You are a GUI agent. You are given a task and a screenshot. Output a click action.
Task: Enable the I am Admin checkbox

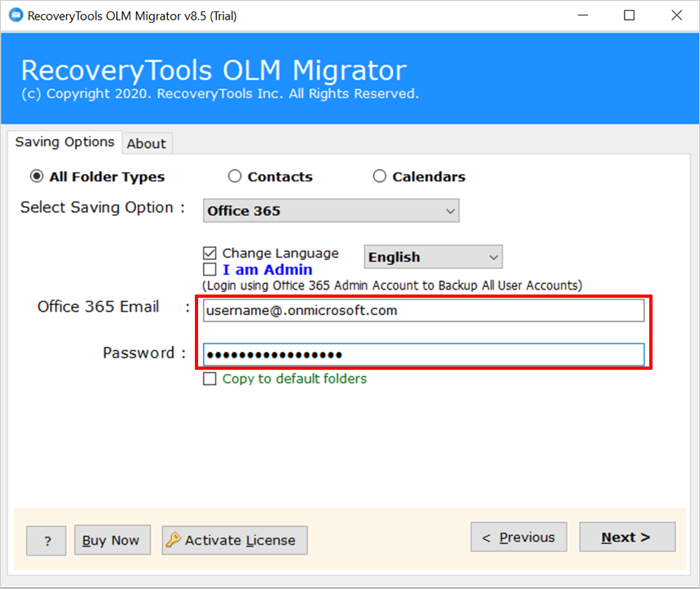(210, 269)
